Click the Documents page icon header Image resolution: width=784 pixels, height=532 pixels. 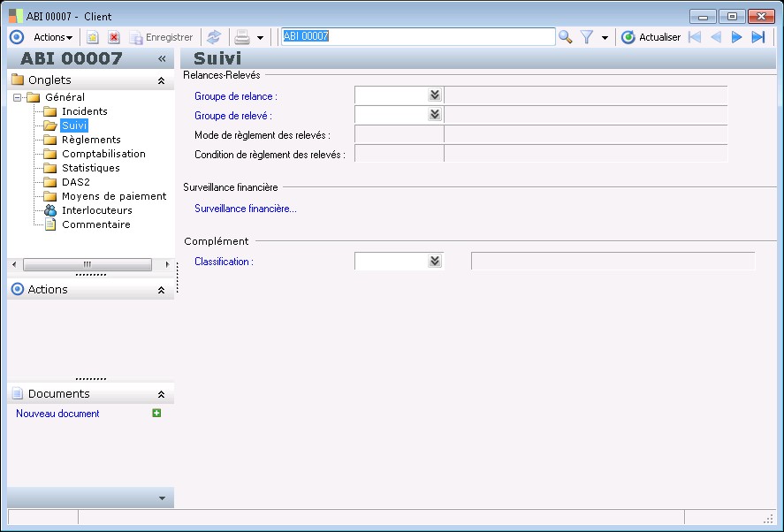[17, 393]
